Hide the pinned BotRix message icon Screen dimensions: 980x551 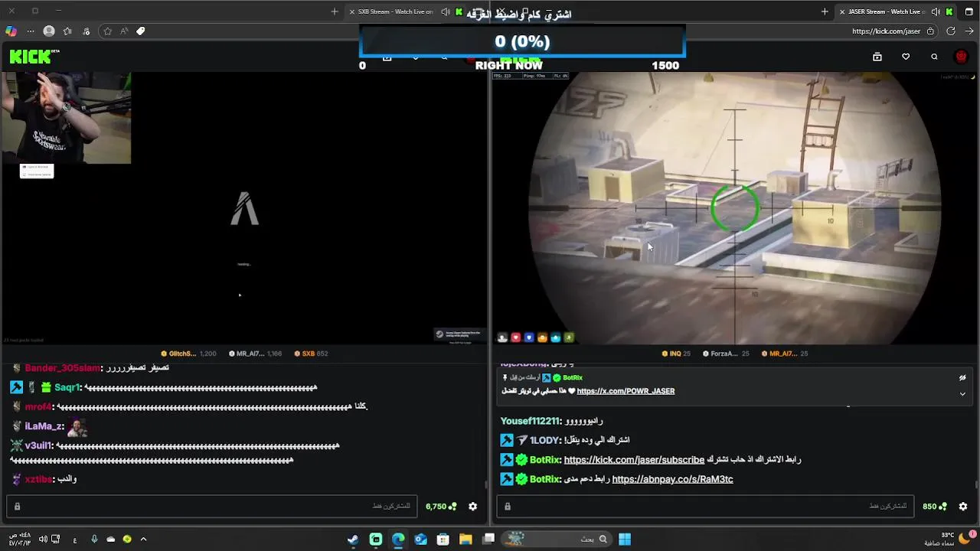[x=962, y=378]
